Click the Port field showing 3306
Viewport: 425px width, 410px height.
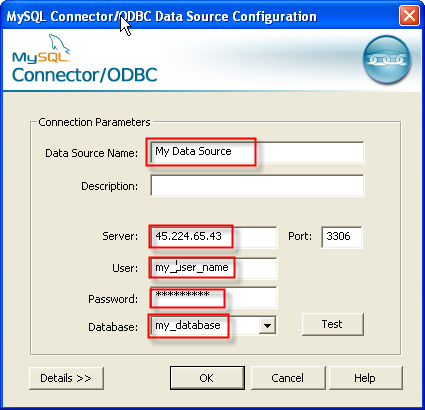(x=342, y=237)
